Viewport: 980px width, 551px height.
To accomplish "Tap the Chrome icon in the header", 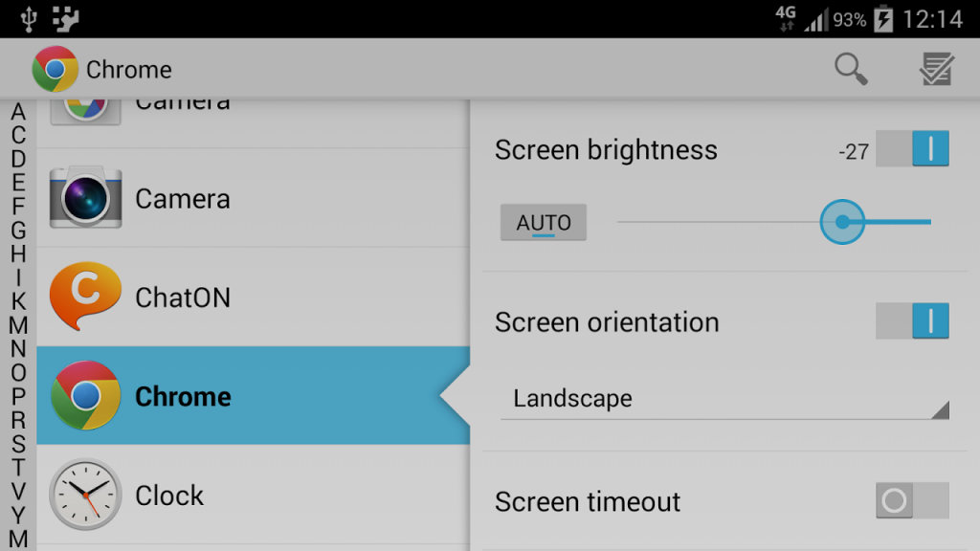I will pyautogui.click(x=55, y=69).
